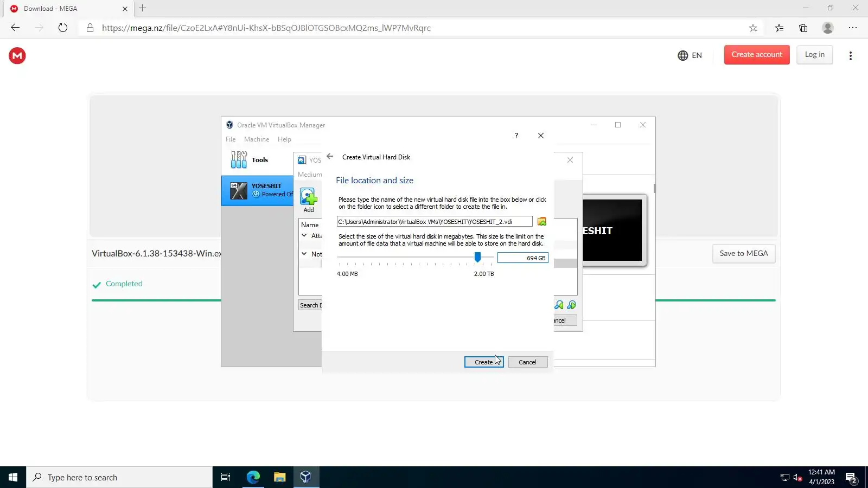Close the Create Virtual Hard Disk dialog
Viewport: 868px width, 488px height.
coord(541,136)
